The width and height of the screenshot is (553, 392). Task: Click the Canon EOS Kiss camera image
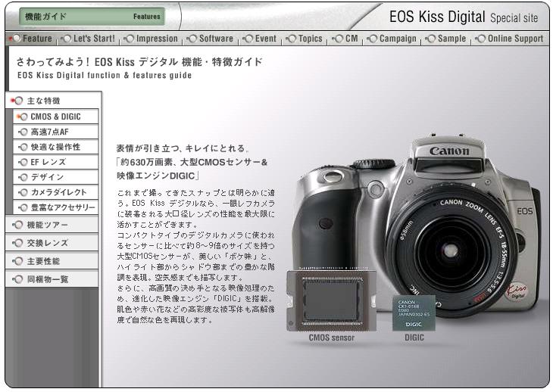[x=416, y=226]
